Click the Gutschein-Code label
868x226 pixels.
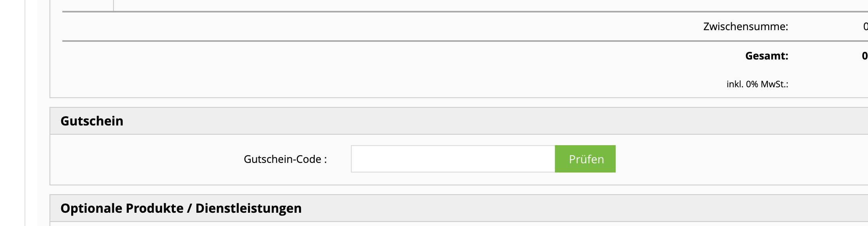[x=285, y=159]
